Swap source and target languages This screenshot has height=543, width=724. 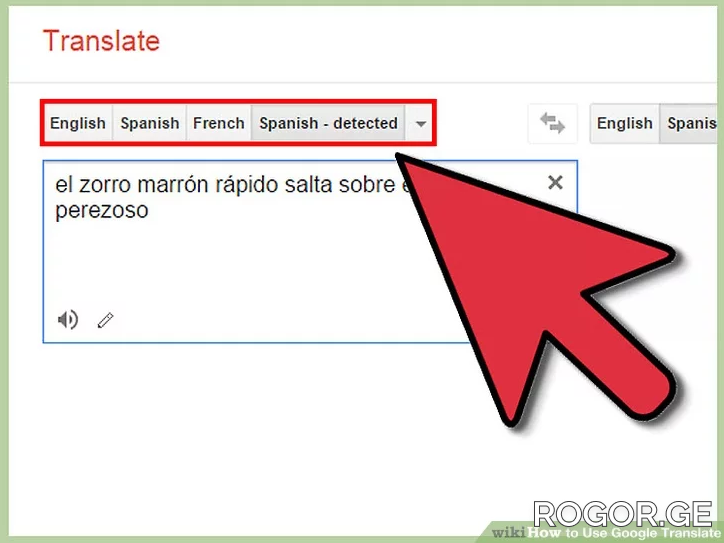click(553, 123)
